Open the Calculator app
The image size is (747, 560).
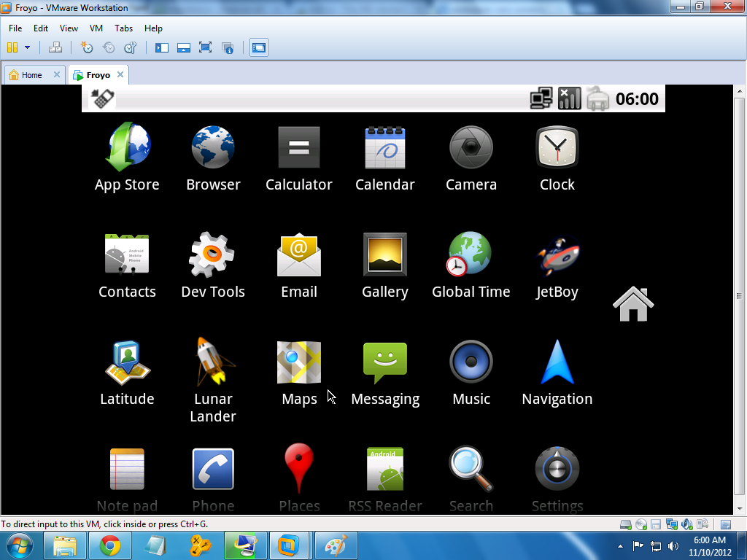coord(298,157)
